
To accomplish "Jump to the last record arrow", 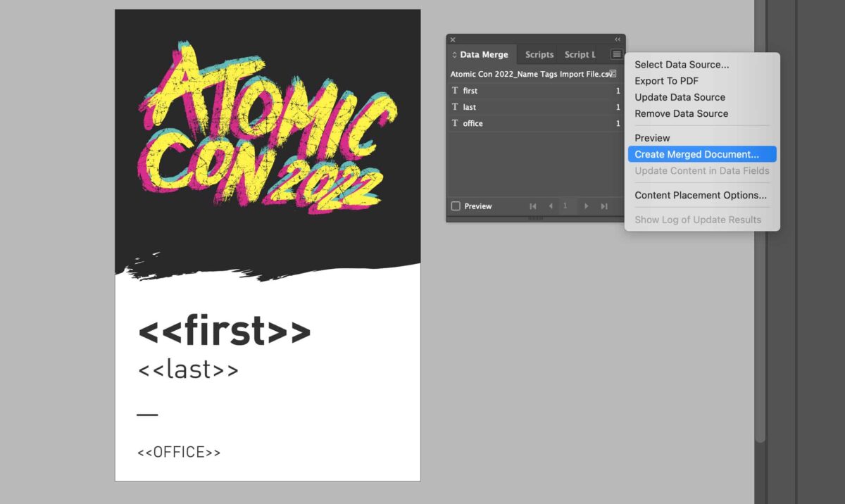I will coord(604,206).
